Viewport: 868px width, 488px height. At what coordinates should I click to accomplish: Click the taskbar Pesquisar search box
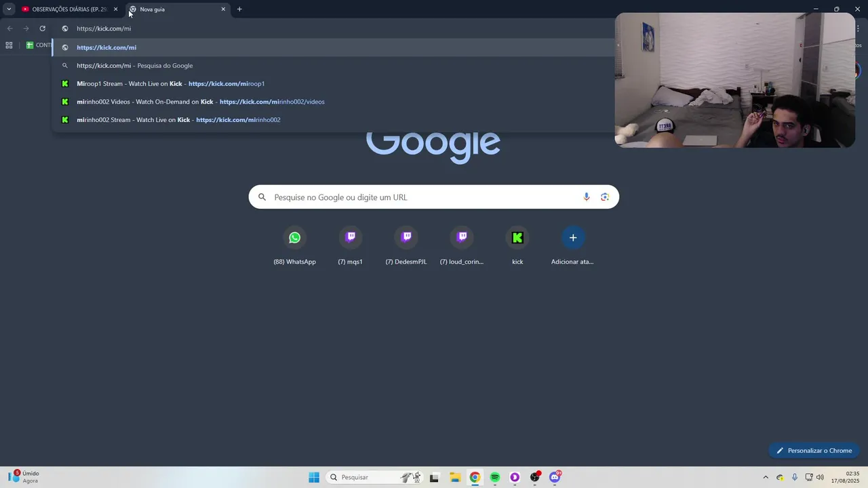pyautogui.click(x=374, y=477)
